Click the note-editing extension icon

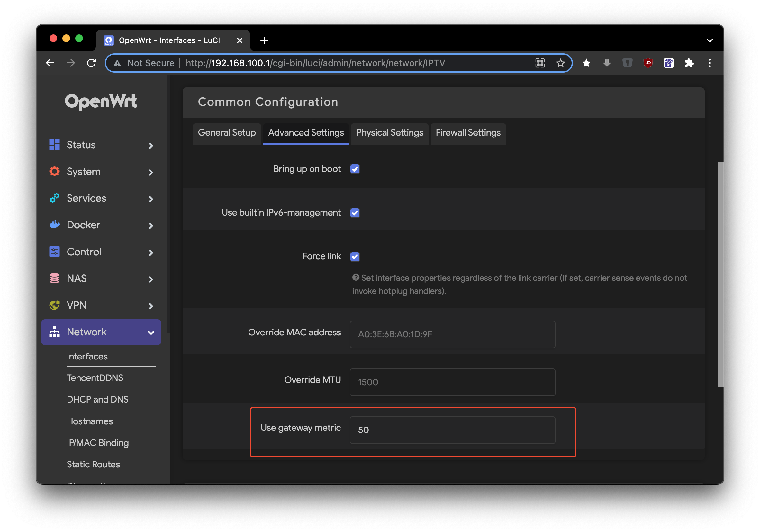pos(668,63)
